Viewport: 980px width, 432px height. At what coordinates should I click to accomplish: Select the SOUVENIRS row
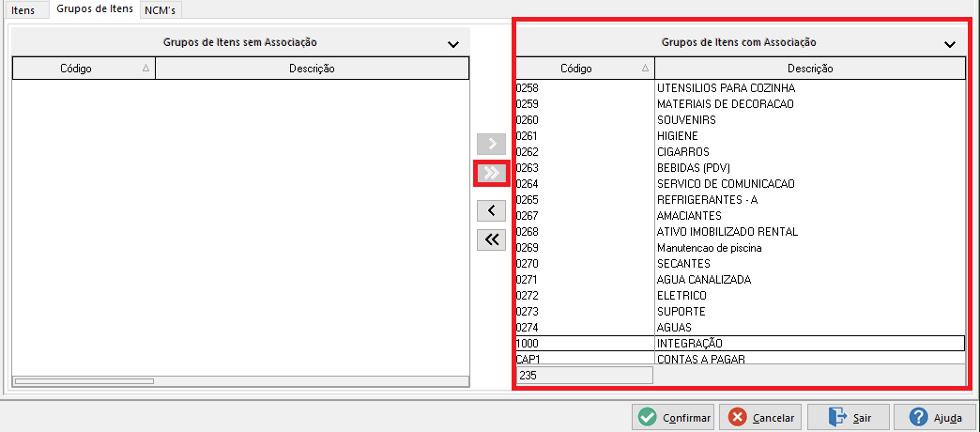pos(740,119)
